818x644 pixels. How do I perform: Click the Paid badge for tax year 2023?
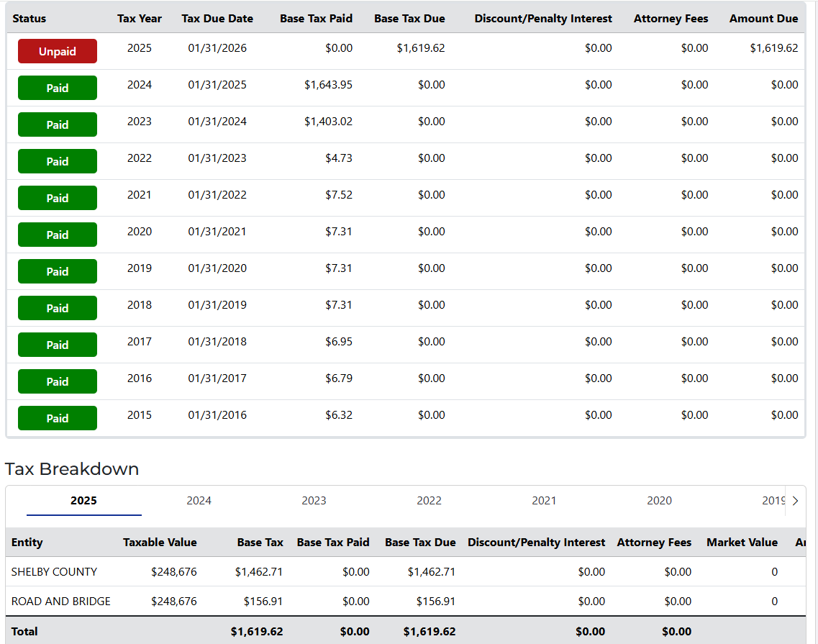click(58, 124)
